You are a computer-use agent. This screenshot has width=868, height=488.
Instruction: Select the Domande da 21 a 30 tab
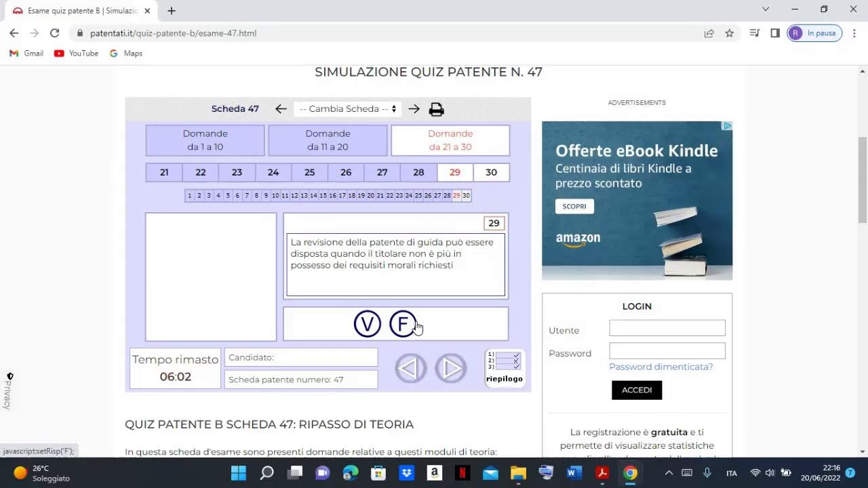click(x=450, y=140)
